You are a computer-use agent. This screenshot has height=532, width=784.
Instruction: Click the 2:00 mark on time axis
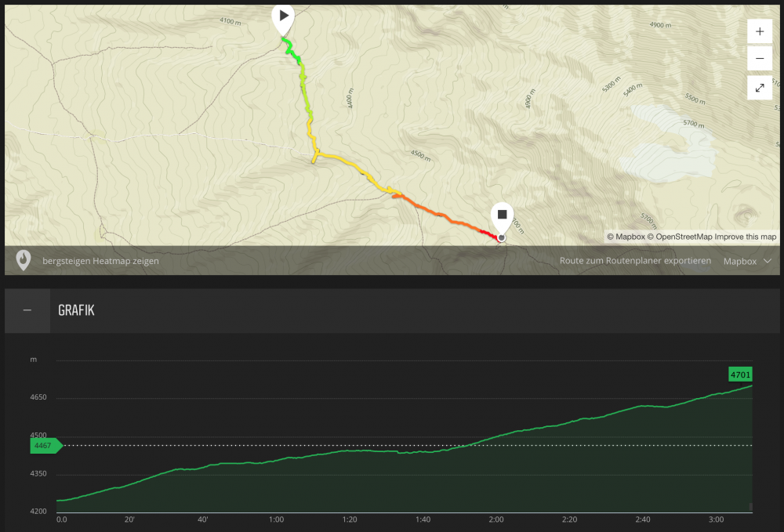coord(495,519)
